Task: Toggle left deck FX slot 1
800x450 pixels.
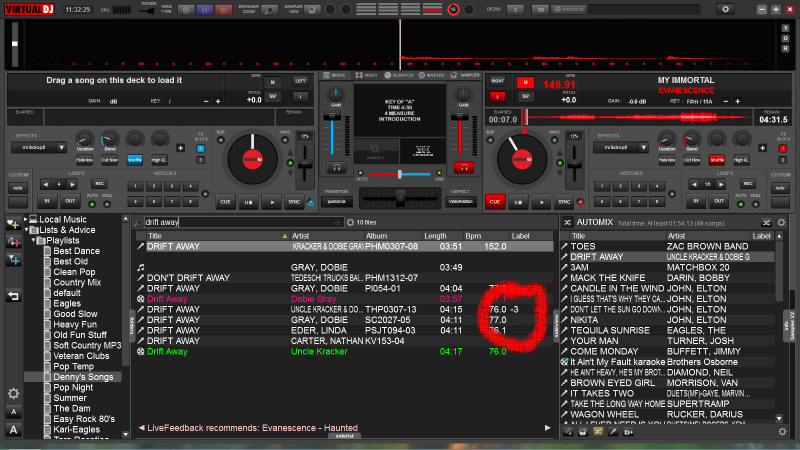Action: [x=200, y=148]
